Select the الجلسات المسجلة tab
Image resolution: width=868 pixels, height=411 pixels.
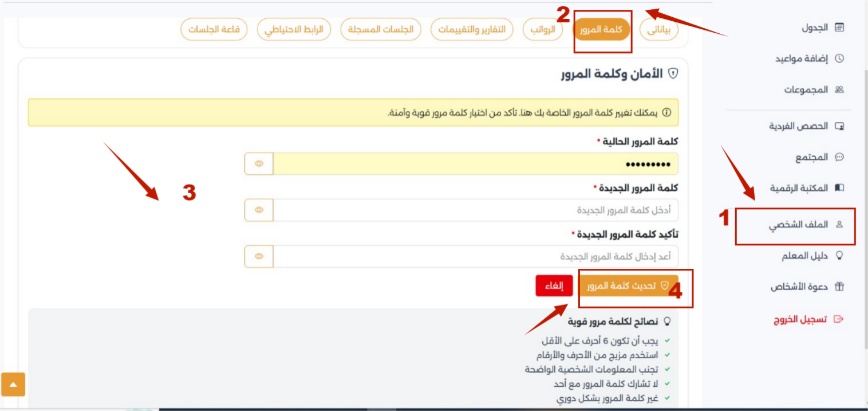click(x=381, y=30)
